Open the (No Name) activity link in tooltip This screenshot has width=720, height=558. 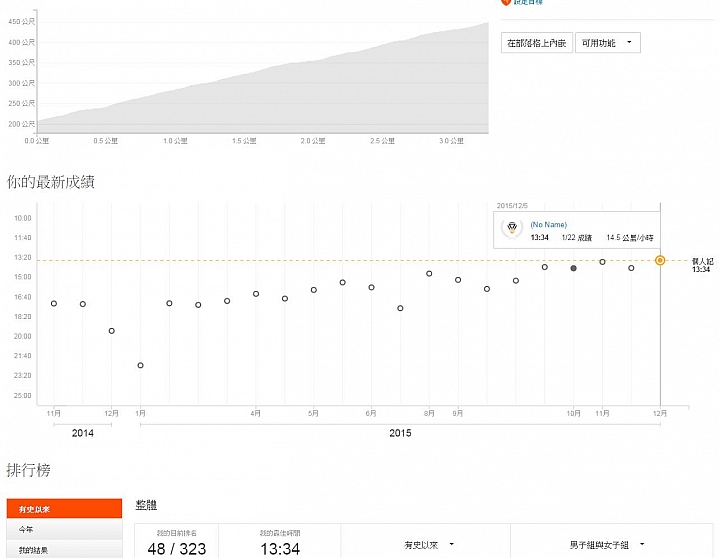click(x=548, y=225)
